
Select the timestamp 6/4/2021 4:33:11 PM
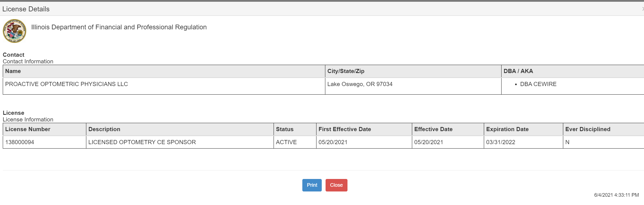point(616,195)
